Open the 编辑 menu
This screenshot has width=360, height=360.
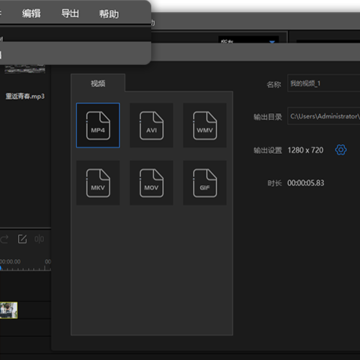[x=31, y=14]
